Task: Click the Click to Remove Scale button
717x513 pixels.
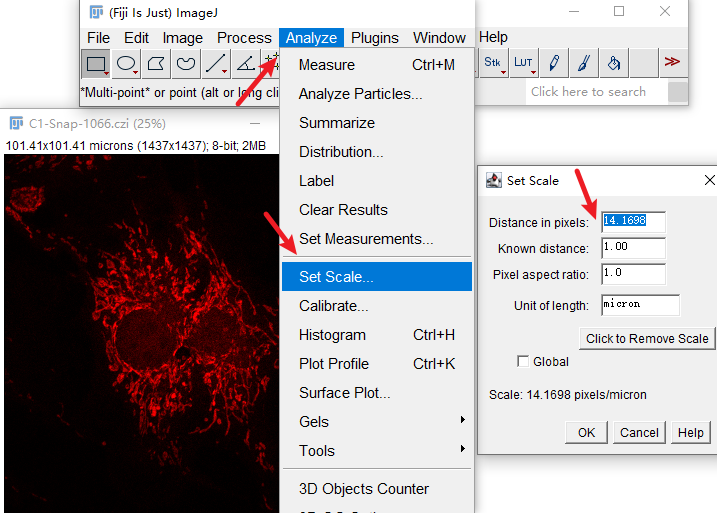Action: click(647, 339)
